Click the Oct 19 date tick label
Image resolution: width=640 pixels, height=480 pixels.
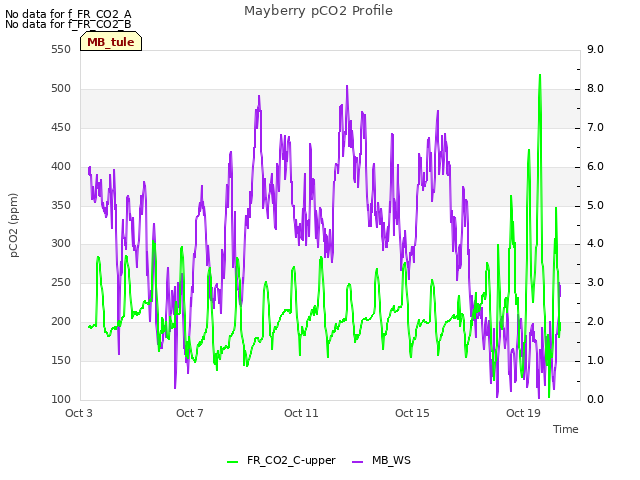coord(523,413)
